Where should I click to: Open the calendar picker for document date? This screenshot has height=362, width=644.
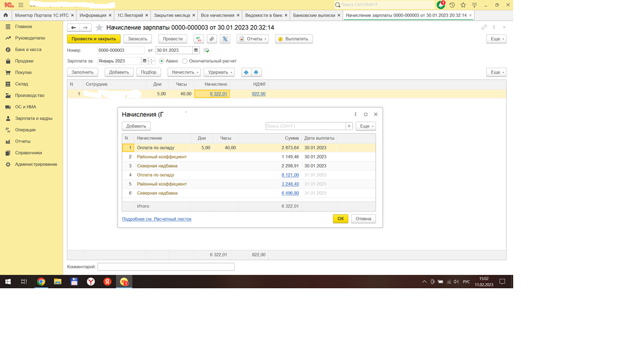point(196,50)
